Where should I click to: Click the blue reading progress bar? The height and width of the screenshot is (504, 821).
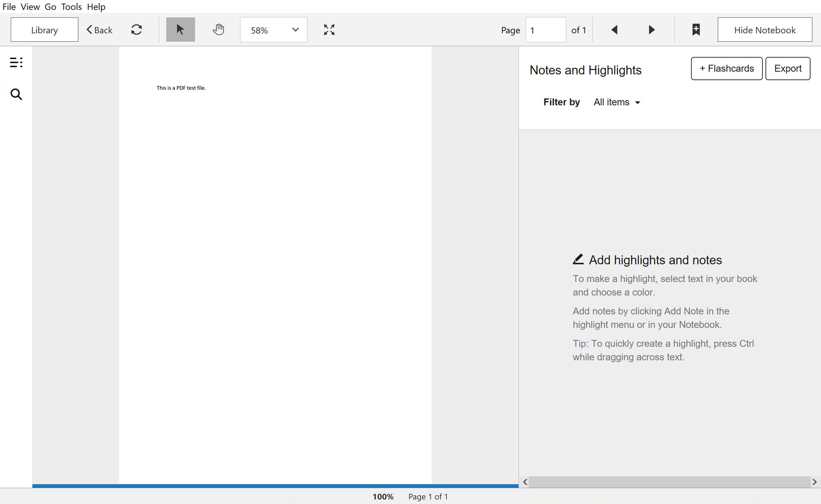click(275, 486)
